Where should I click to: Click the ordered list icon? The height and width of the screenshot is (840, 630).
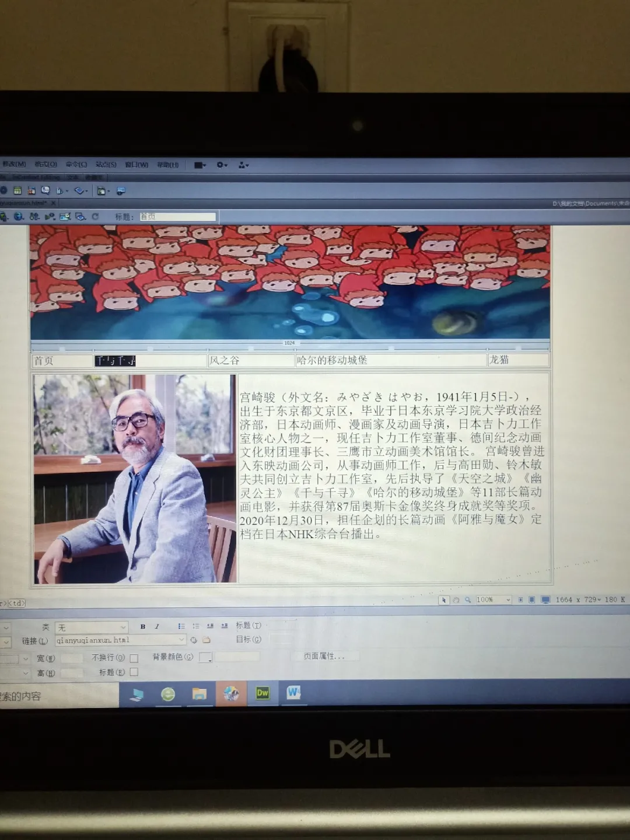[x=196, y=626]
